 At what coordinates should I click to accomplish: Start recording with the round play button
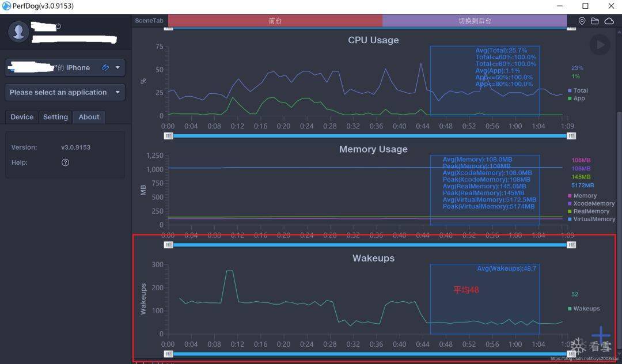[x=600, y=45]
